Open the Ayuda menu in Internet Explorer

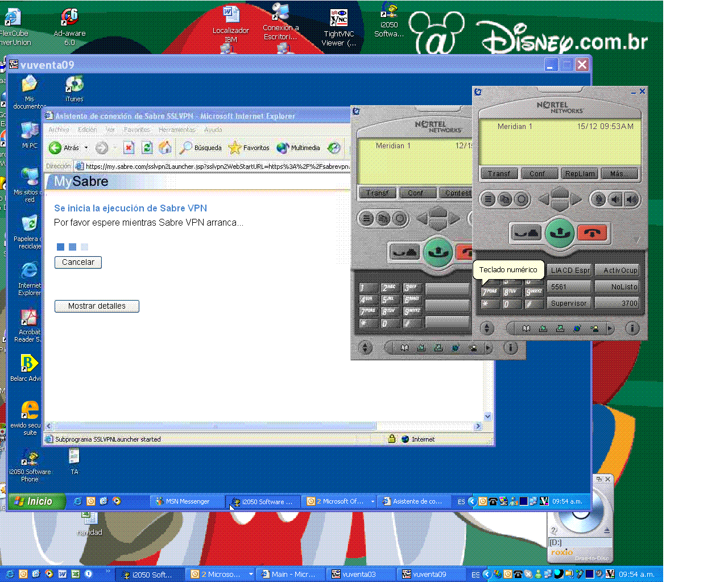point(213,130)
